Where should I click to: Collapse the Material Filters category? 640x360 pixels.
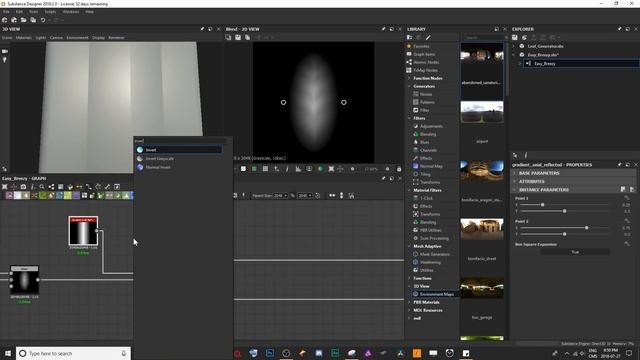[x=409, y=190]
